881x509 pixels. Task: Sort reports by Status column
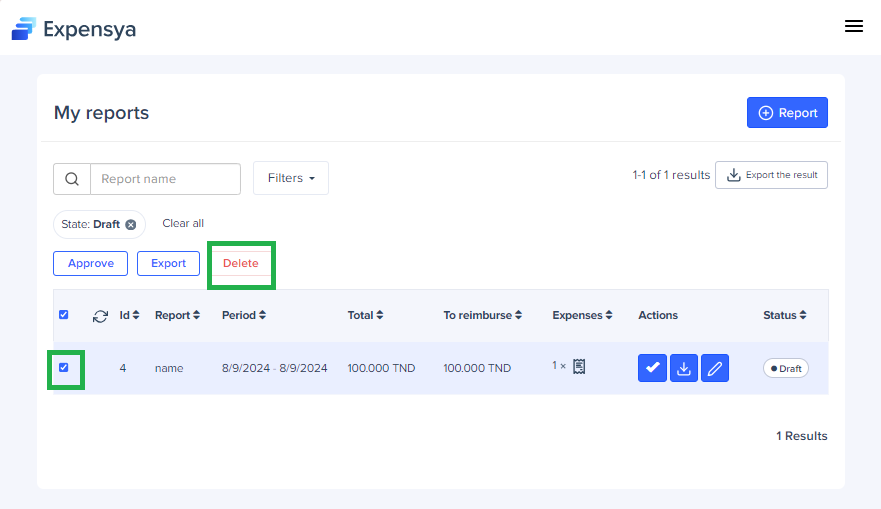pos(785,315)
